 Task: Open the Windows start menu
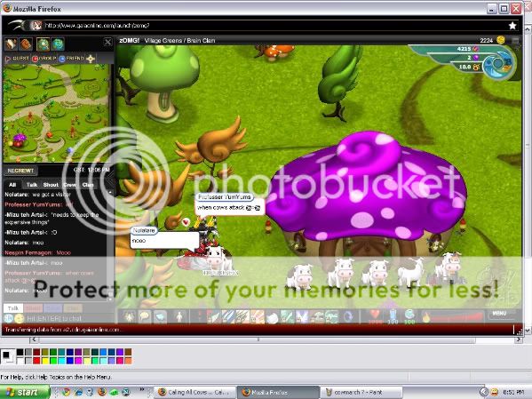tap(24, 392)
